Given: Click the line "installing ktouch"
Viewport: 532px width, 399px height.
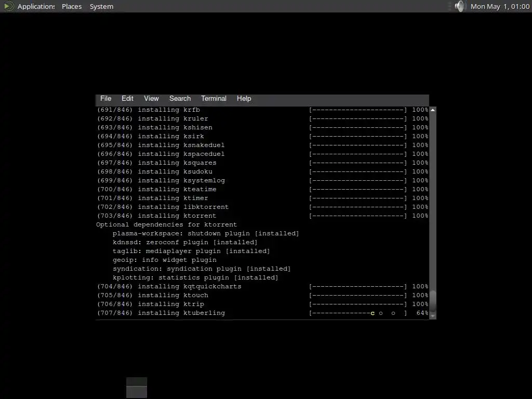Looking at the screenshot, I should coord(262,295).
